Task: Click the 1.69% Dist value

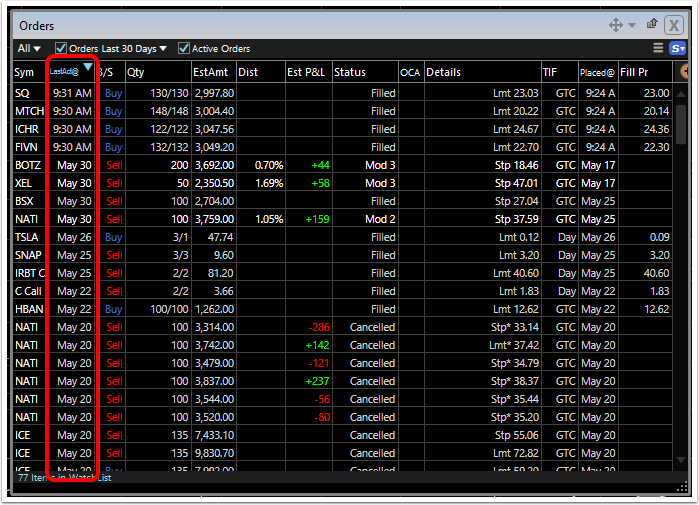Action: [269, 183]
